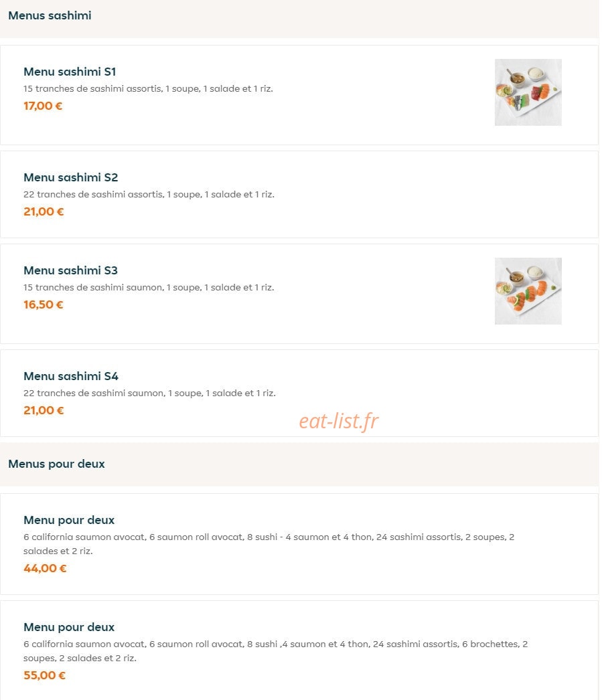Click the description mentioning 6 brochettes

point(275,651)
